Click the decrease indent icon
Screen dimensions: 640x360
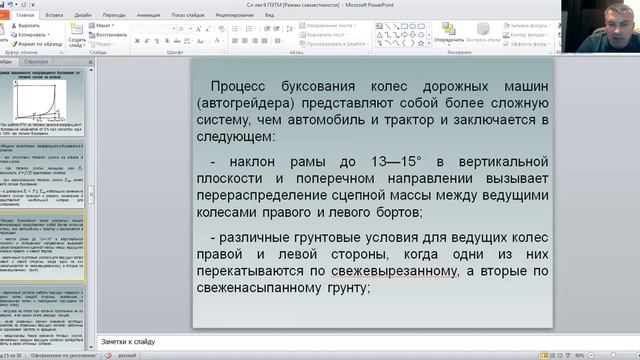click(267, 29)
